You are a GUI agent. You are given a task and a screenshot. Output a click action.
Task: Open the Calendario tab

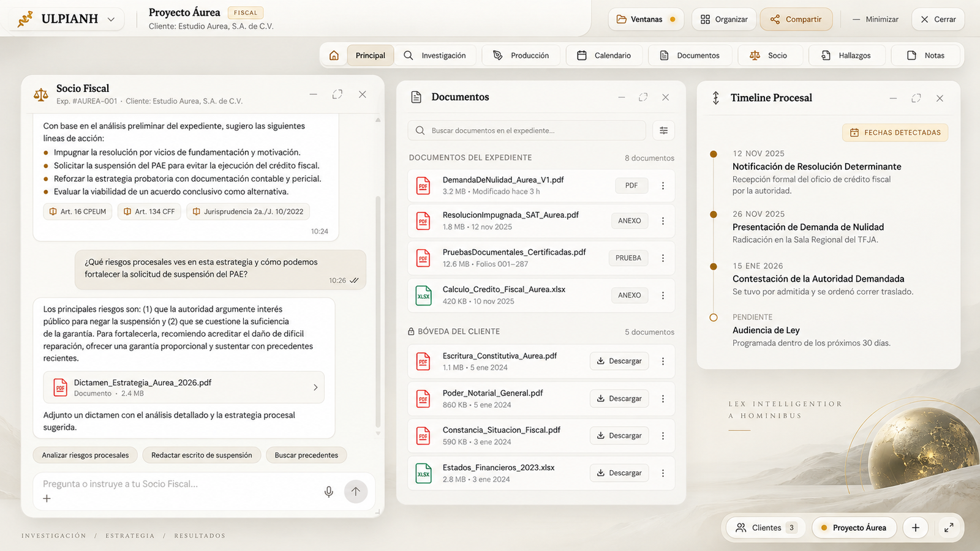point(604,55)
